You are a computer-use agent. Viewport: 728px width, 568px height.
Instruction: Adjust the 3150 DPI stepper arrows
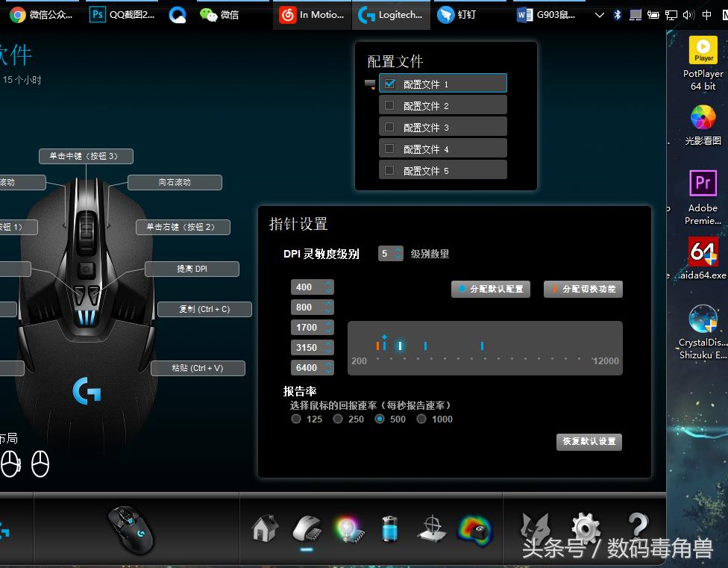[x=329, y=347]
